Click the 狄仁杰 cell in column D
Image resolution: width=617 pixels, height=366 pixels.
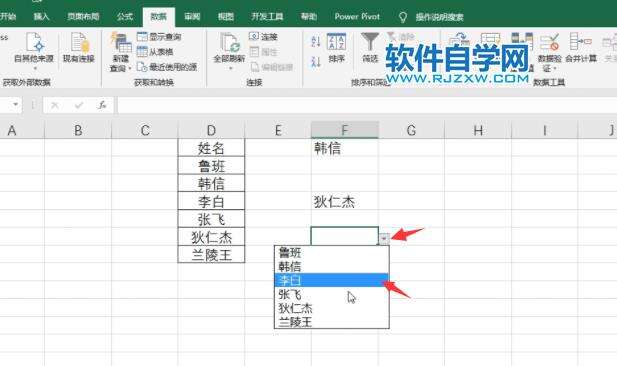coord(211,237)
